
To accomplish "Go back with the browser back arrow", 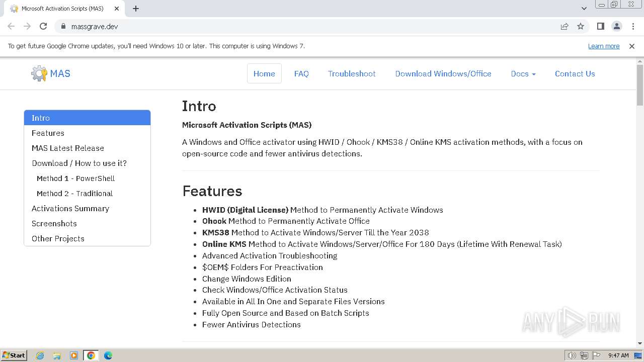I will [x=11, y=26].
